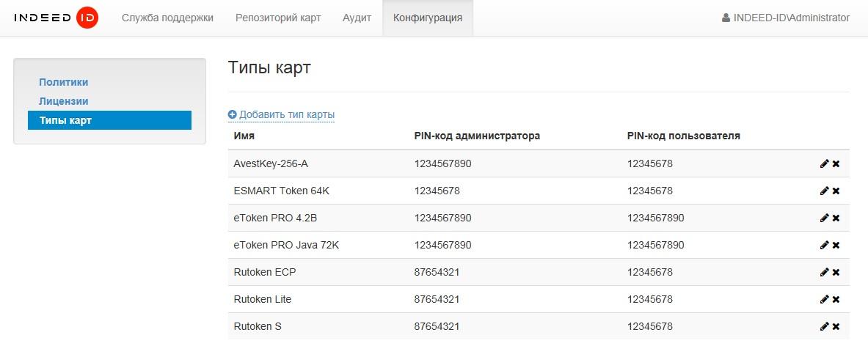The image size is (868, 357).
Task: Edit the eToken PRO 4.2B entry
Action: (824, 218)
